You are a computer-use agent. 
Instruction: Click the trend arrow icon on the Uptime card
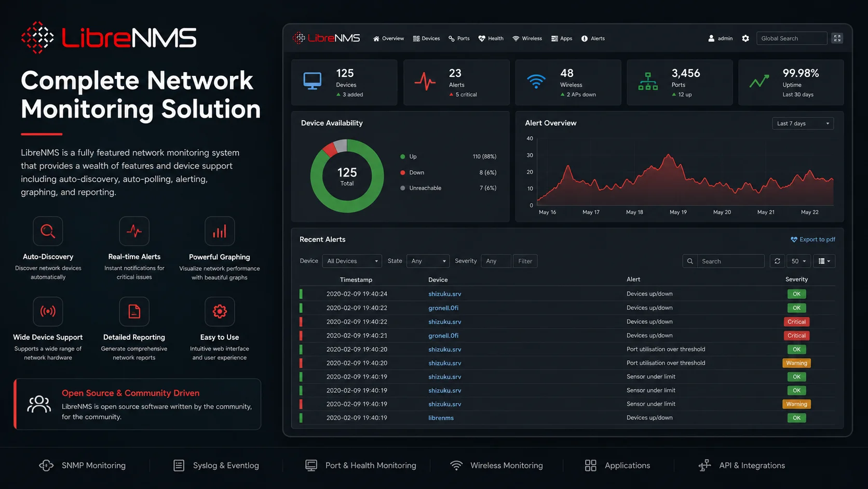tap(759, 82)
